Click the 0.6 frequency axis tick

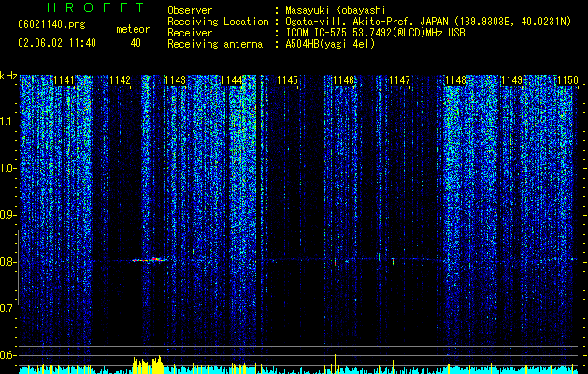tap(8, 355)
